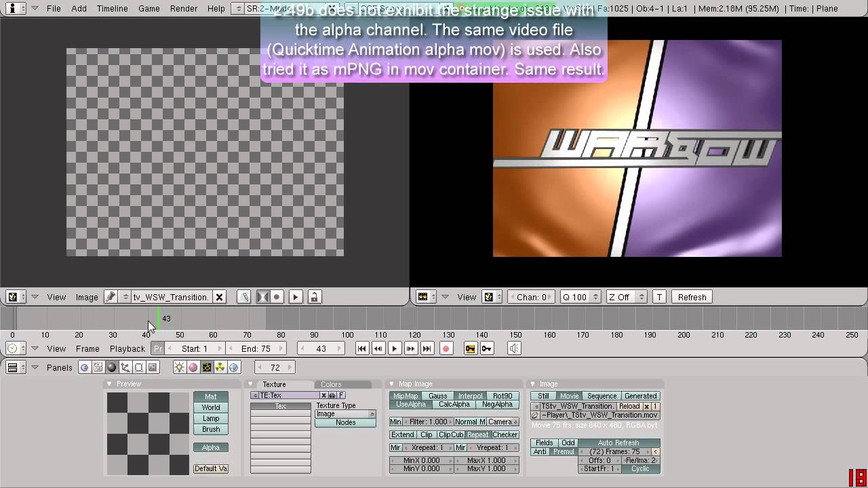Click the Default Va button in Preview panel
Image resolution: width=868 pixels, height=488 pixels.
pyautogui.click(x=211, y=468)
